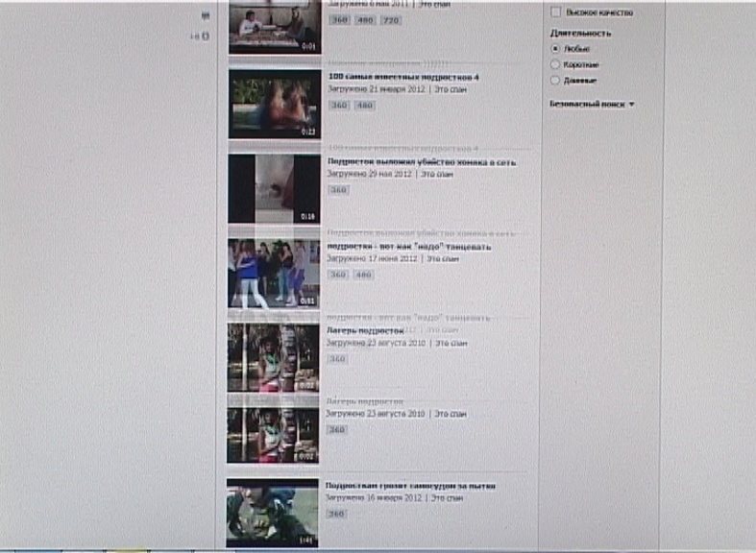This screenshot has height=553, width=756.
Task: Choose 360 quality in the row with 720 badge
Action: 339,20
